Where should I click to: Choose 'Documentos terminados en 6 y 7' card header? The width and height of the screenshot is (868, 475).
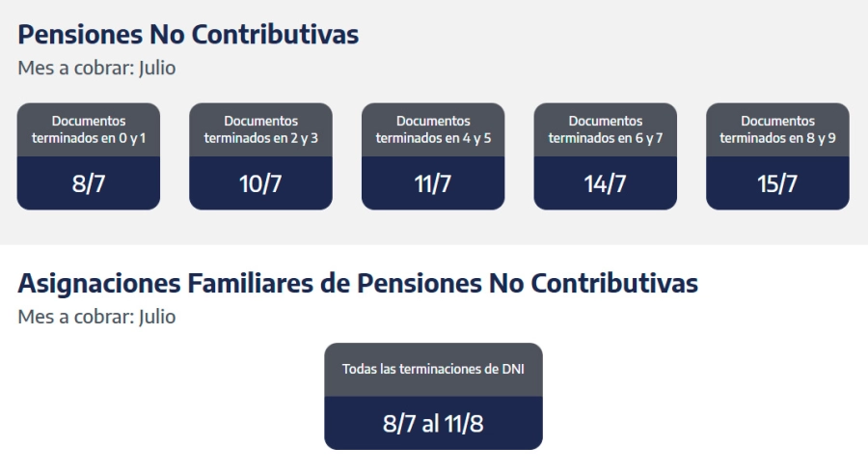[606, 129]
